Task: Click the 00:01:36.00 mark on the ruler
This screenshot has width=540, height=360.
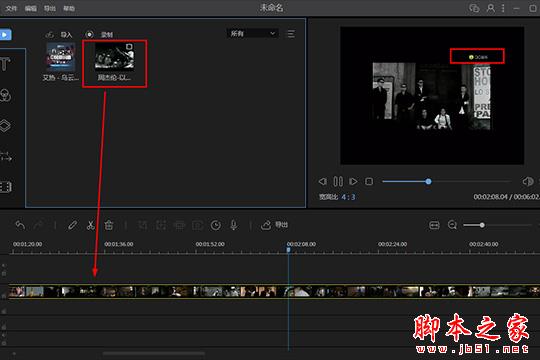Action: pyautogui.click(x=119, y=244)
